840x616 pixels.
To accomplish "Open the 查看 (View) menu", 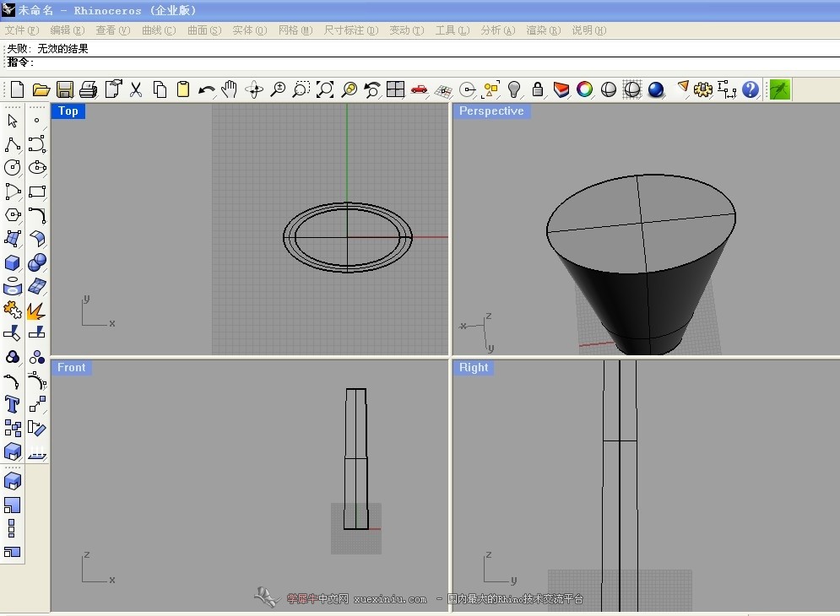I will (x=113, y=30).
